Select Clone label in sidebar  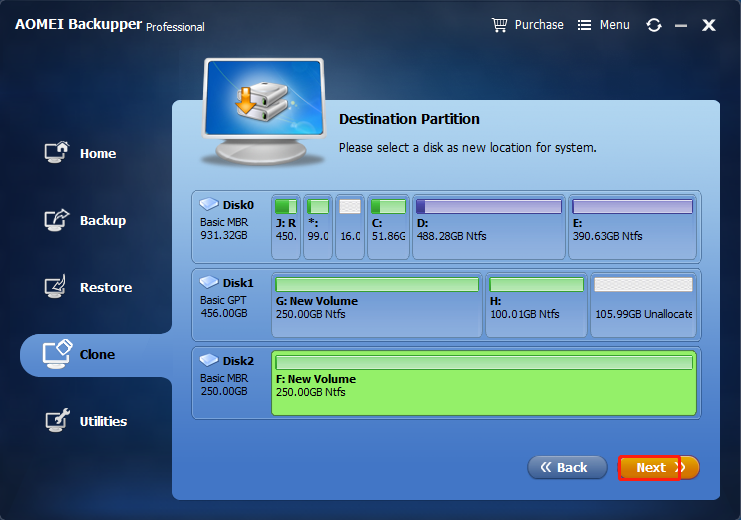97,355
